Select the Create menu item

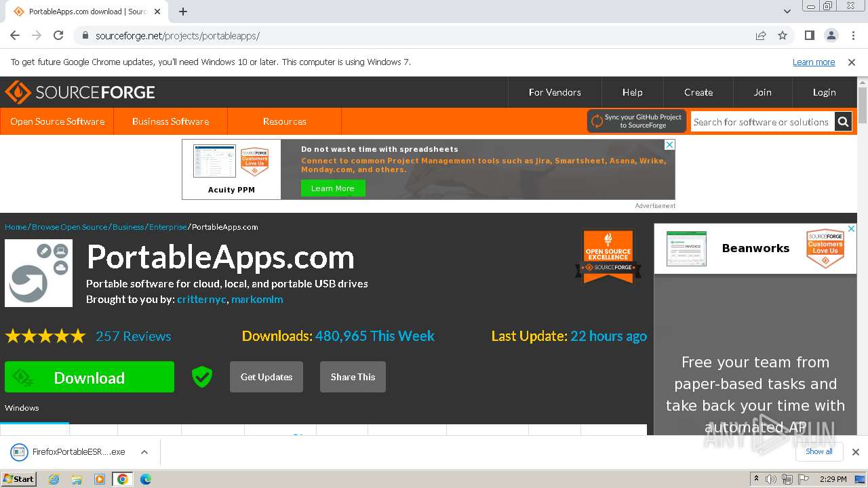[698, 92]
